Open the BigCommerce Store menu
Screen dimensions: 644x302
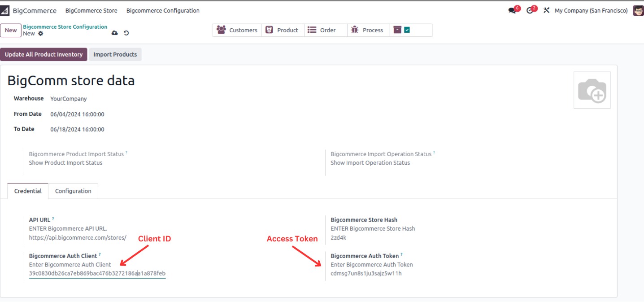click(91, 10)
